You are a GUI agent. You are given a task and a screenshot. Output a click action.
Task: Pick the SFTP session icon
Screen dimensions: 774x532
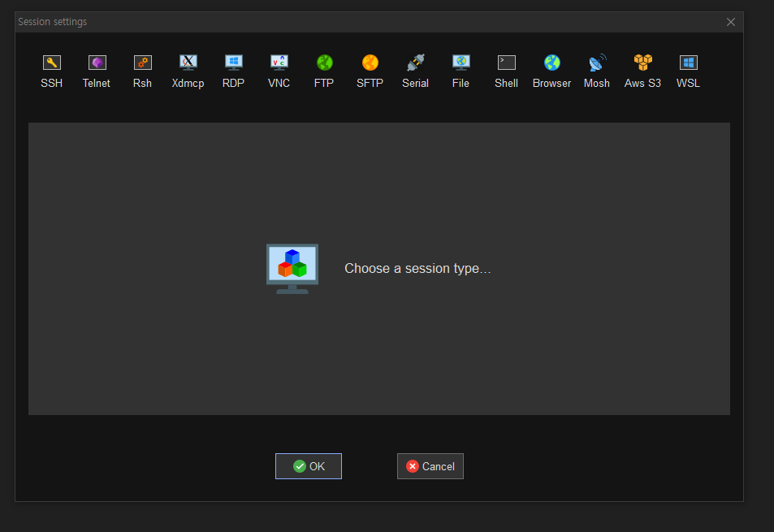370,71
